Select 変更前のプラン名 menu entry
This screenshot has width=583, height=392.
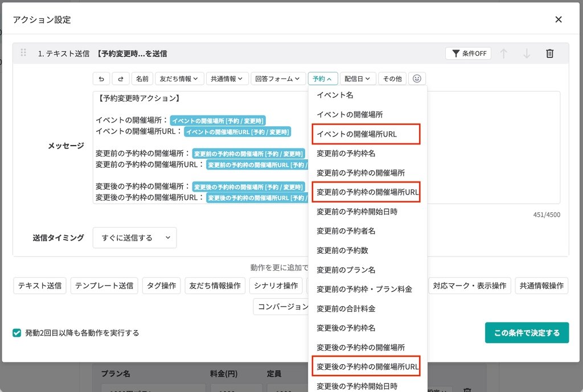pos(368,270)
